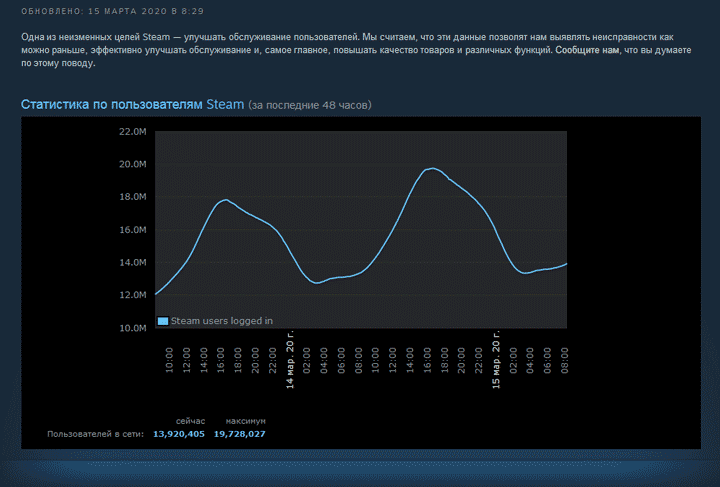Click the 'максимум' column header
720x487 pixels.
click(245, 421)
